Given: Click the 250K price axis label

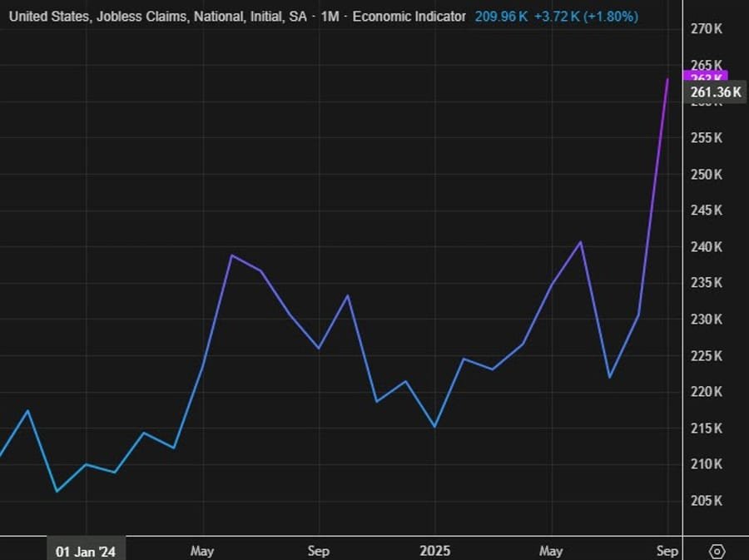Looking at the screenshot, I should pyautogui.click(x=705, y=175).
